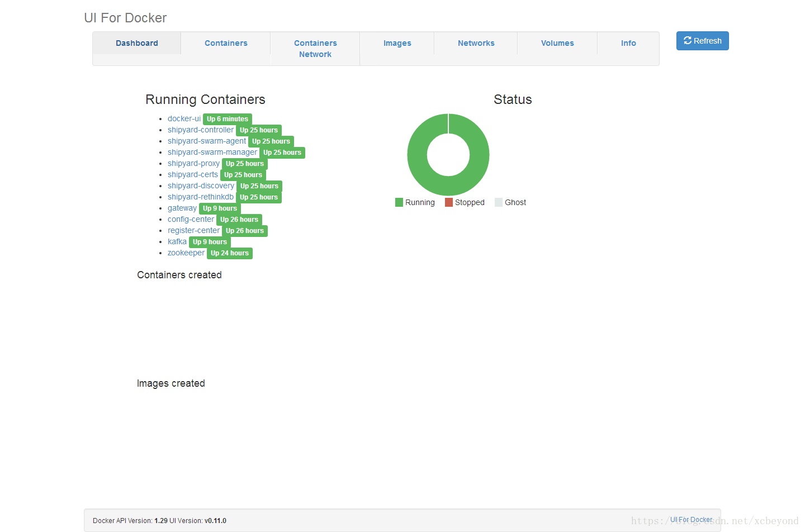
Task: Open the shipyard-proxy container details
Action: point(193,163)
